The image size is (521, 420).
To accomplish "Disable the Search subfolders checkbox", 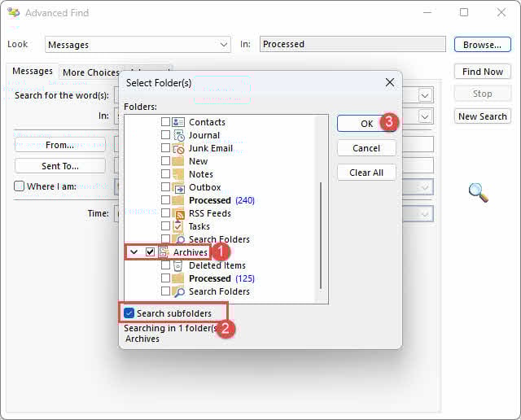I will pos(129,313).
